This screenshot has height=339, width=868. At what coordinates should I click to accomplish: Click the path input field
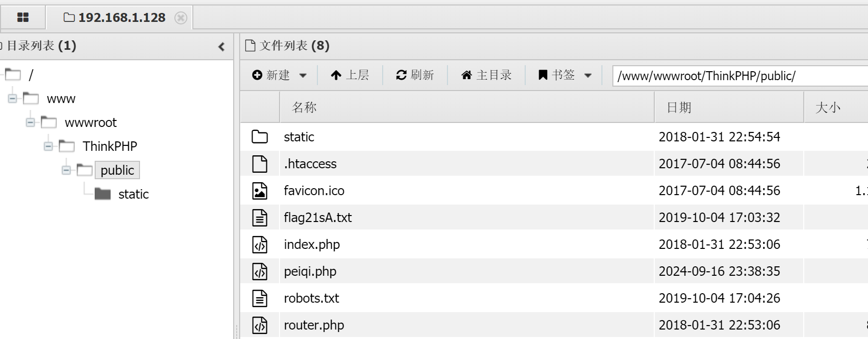[737, 76]
